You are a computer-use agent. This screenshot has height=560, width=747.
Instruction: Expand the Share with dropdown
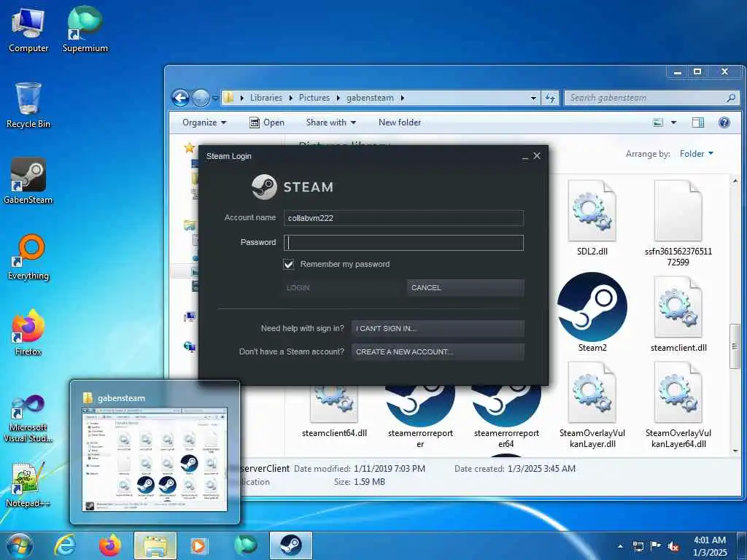tap(331, 122)
